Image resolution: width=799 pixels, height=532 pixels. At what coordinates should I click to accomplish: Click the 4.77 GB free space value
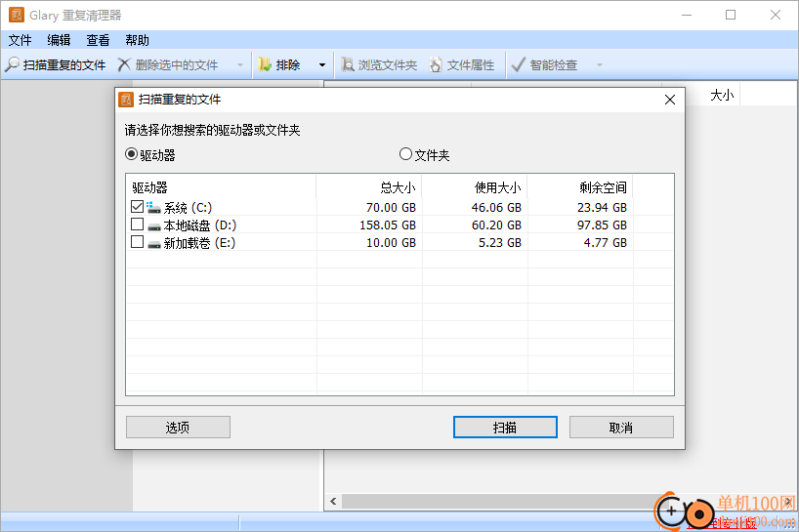pyautogui.click(x=606, y=243)
